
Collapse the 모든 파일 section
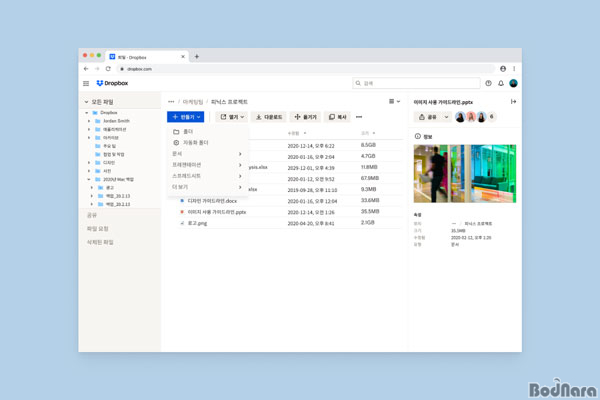click(86, 102)
